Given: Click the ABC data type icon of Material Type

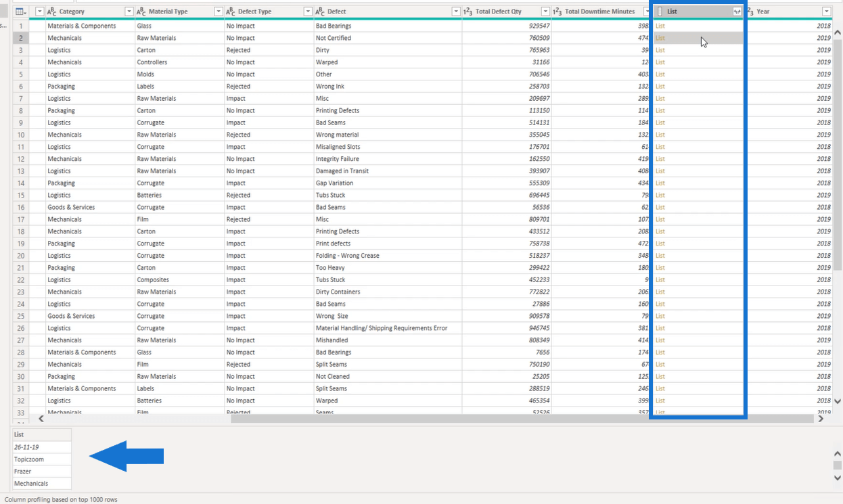Looking at the screenshot, I should point(141,12).
